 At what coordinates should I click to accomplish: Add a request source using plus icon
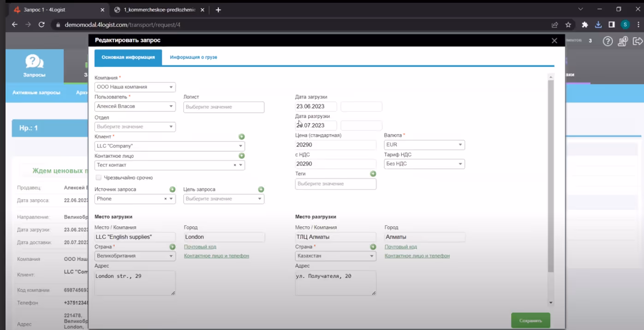click(x=173, y=189)
